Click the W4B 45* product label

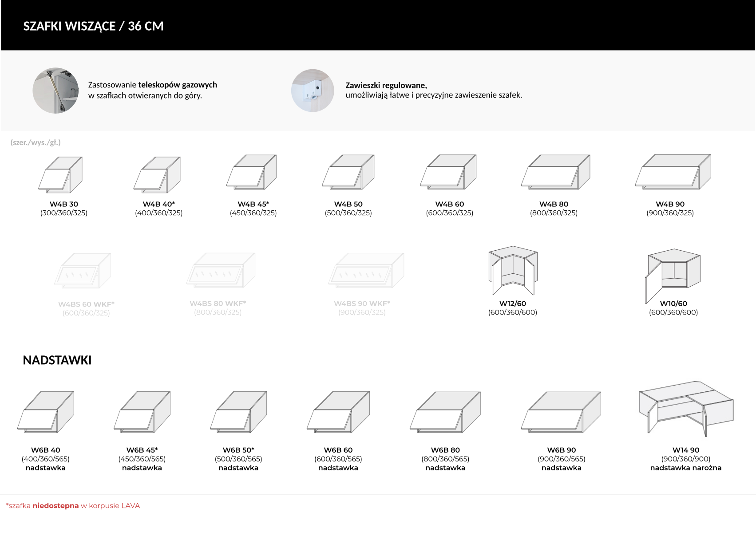pos(253,204)
